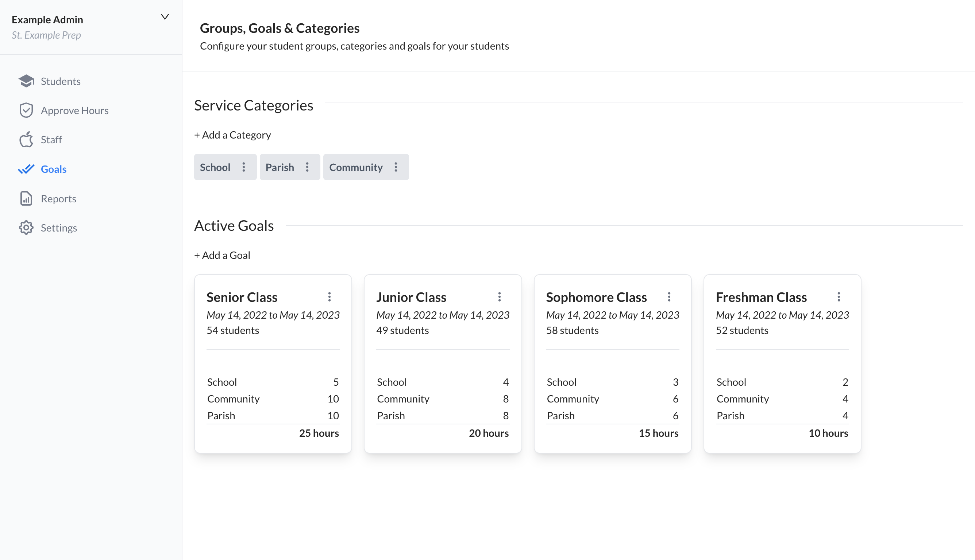Open Freshman Class goal options menu
Image resolution: width=975 pixels, height=560 pixels.
(x=839, y=297)
